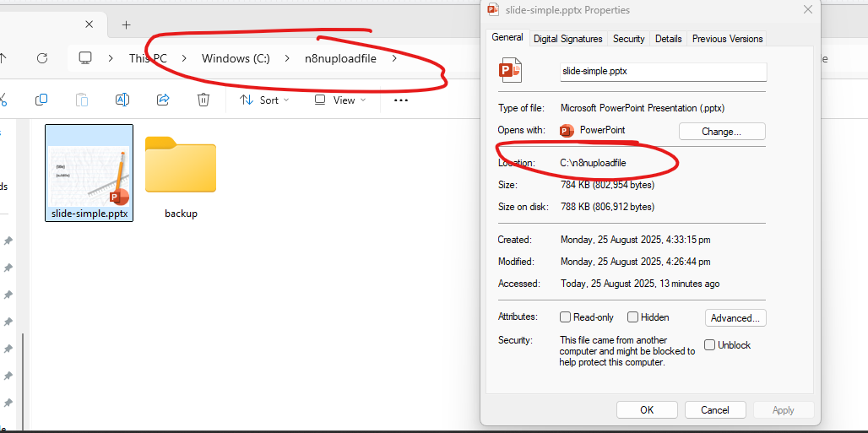Click the Cancel button

[x=714, y=410]
